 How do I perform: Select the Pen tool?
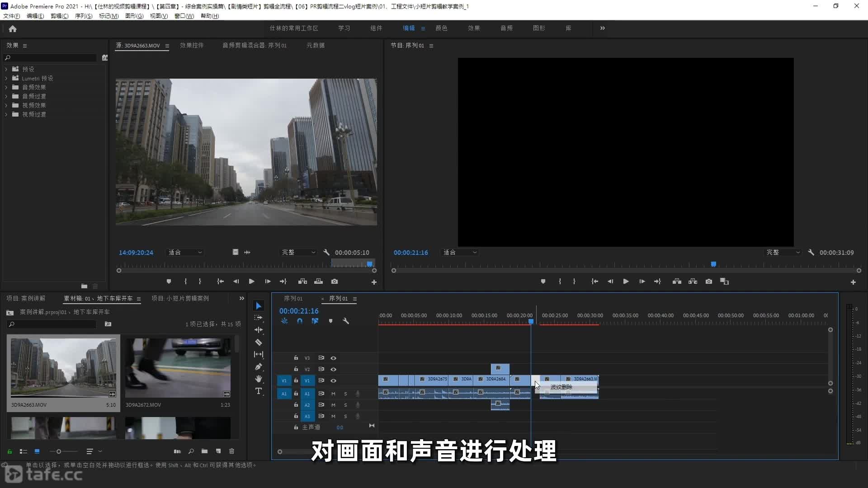click(259, 366)
